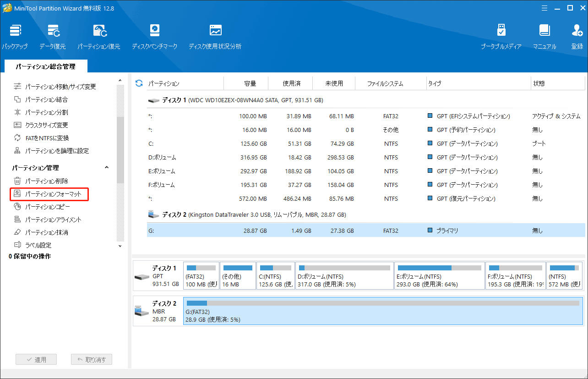Click C:(NTFS) block in disk map

pyautogui.click(x=276, y=276)
